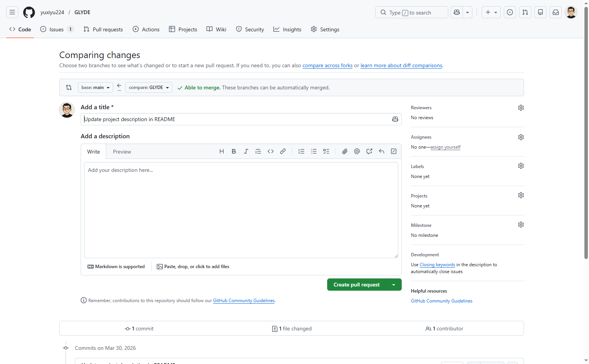
Task: Open compare across forks link
Action: click(328, 66)
